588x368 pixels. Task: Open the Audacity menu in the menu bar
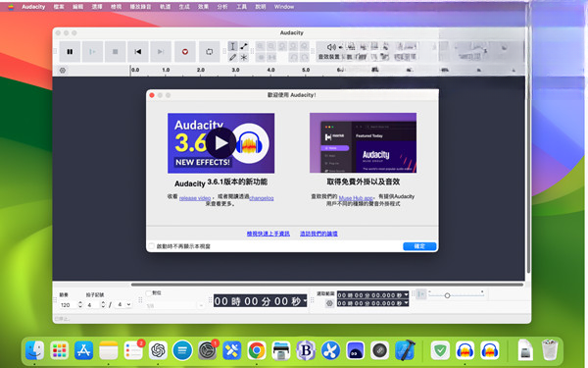(33, 7)
